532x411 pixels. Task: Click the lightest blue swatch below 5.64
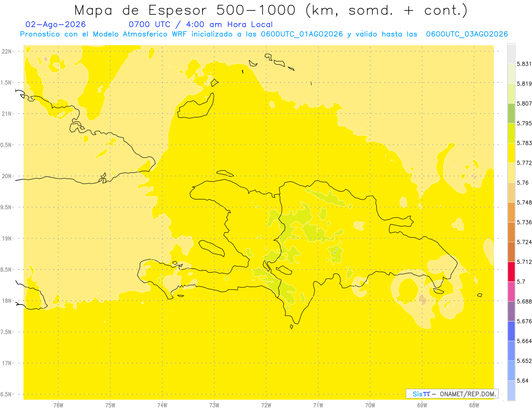[511, 390]
